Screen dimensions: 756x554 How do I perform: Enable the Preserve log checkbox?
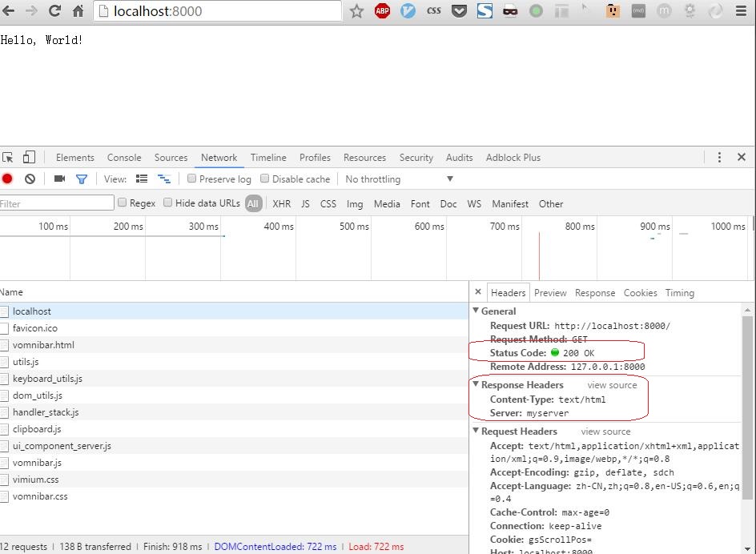click(192, 179)
